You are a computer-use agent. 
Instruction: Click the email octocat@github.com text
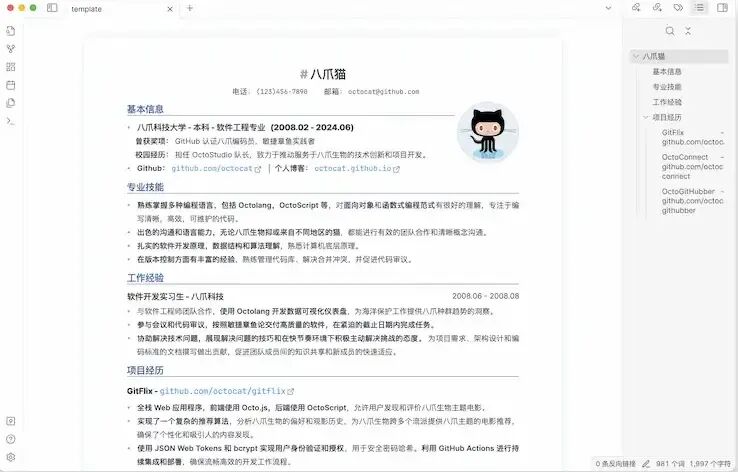pos(383,92)
